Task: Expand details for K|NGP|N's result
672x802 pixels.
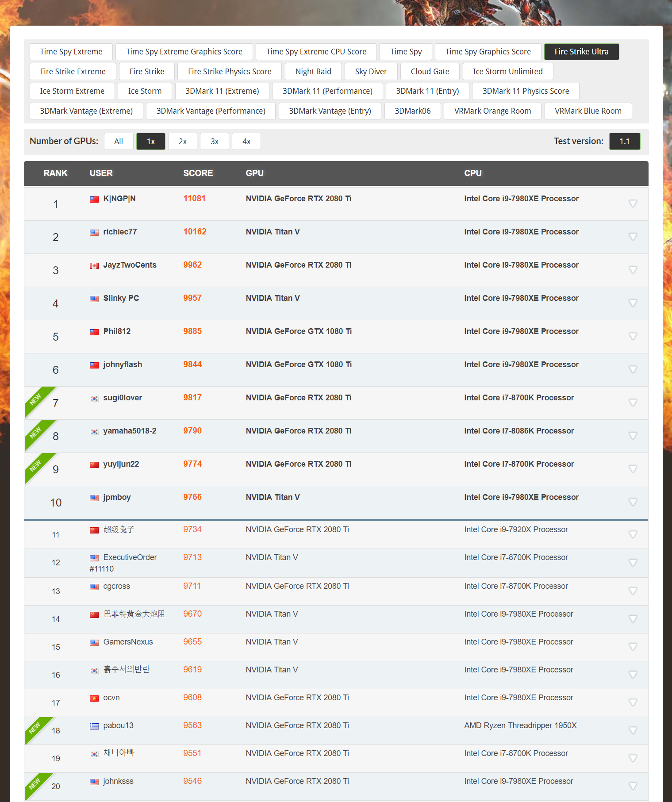Action: point(633,203)
